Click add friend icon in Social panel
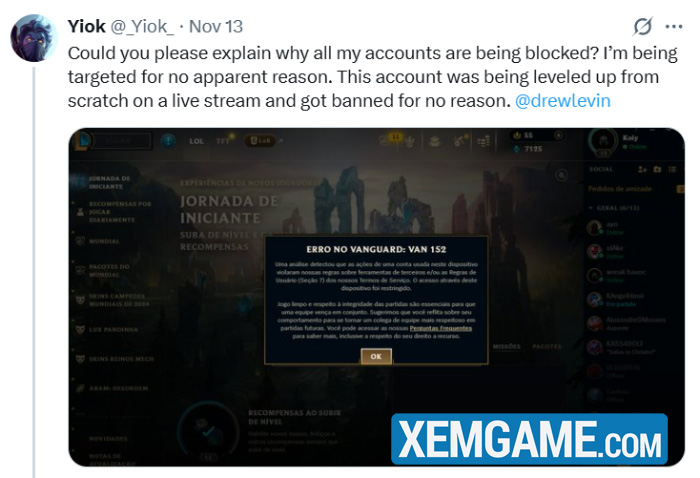Screen dimensions: 700x478 coord(642,169)
